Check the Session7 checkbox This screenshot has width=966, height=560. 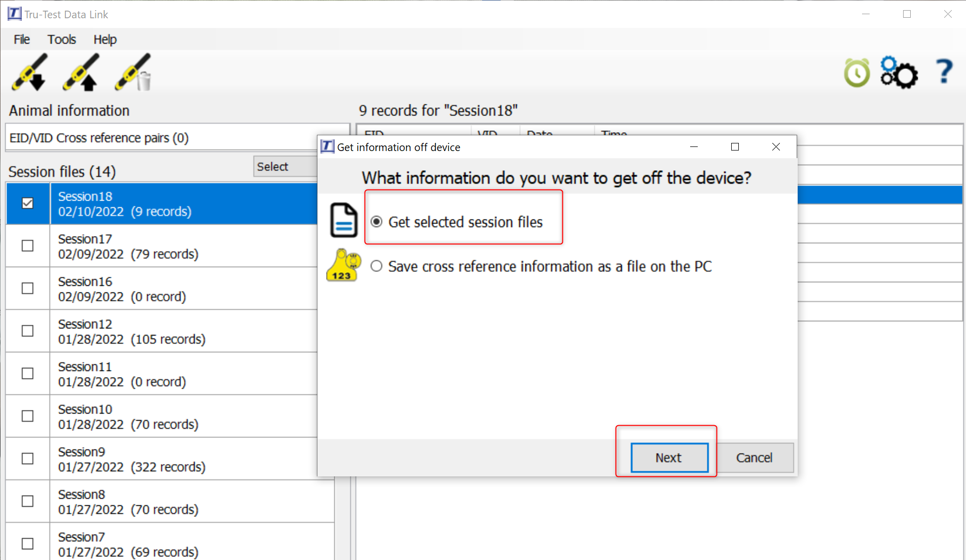[x=27, y=544]
